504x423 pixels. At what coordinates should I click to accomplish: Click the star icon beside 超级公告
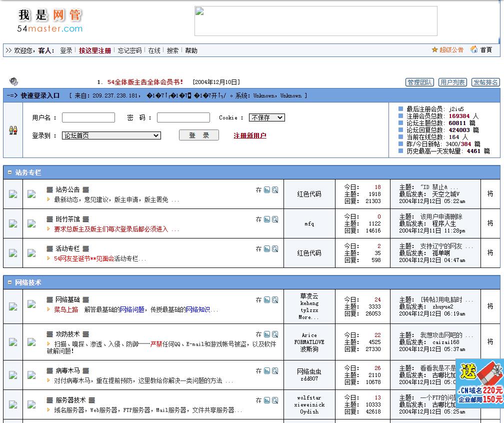click(434, 50)
